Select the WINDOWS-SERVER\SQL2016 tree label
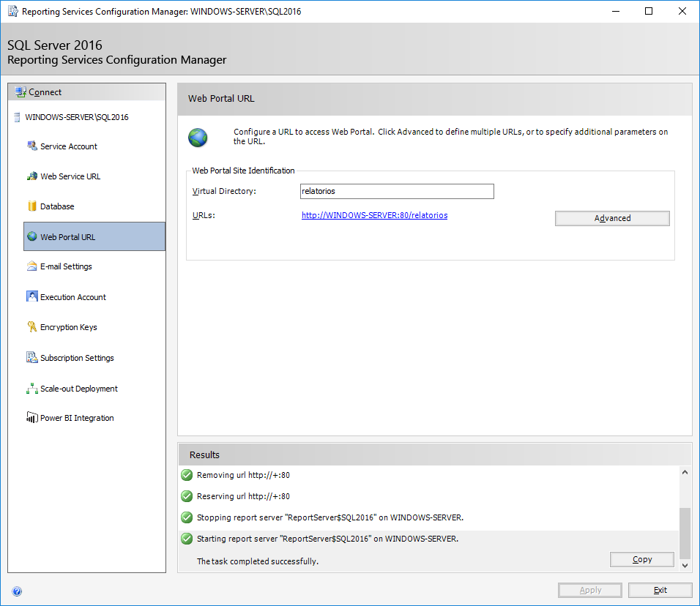 pyautogui.click(x=77, y=117)
